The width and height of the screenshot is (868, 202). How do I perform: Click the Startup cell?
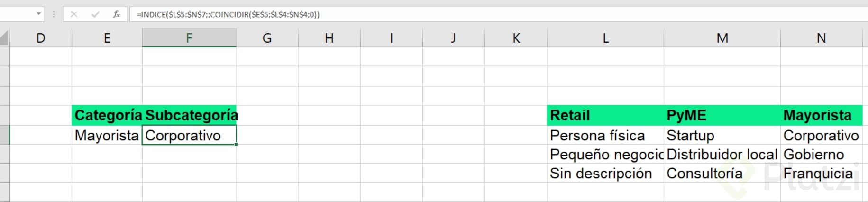click(x=722, y=136)
